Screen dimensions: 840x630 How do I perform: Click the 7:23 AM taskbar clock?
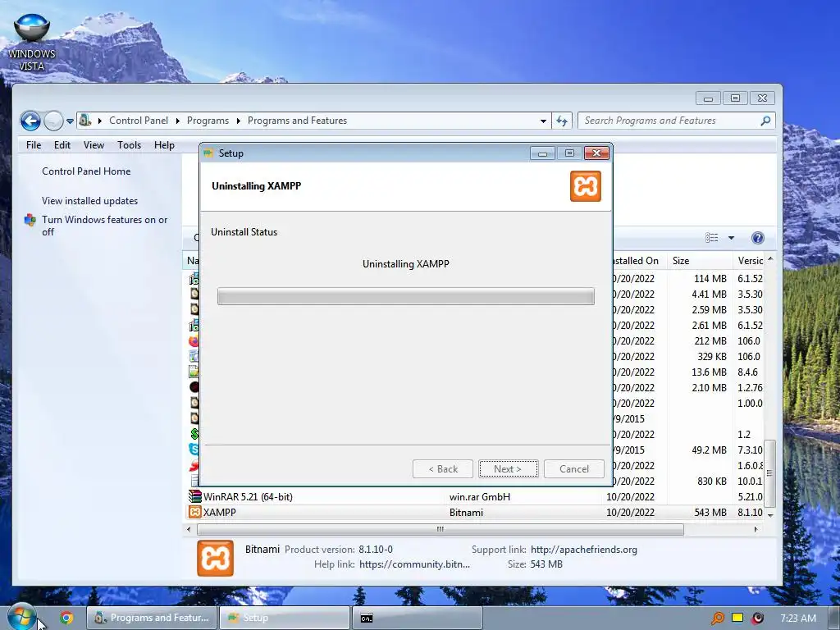798,619
